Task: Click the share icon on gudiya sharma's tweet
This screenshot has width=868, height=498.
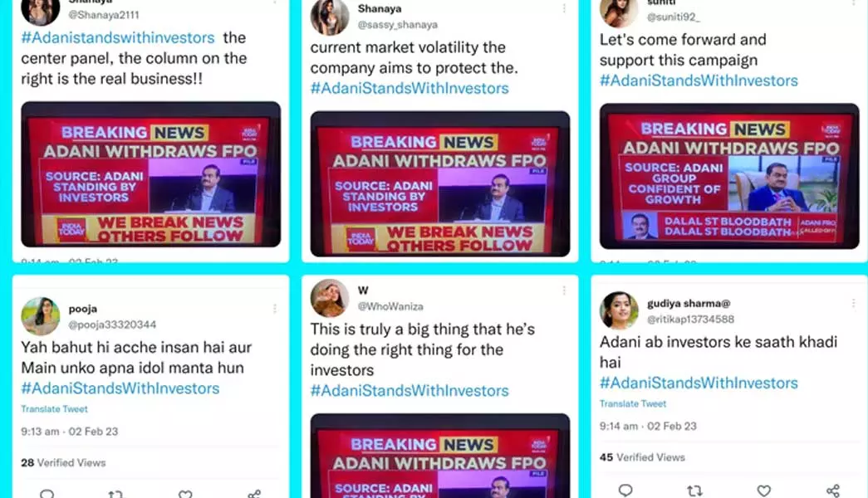Action: (833, 491)
